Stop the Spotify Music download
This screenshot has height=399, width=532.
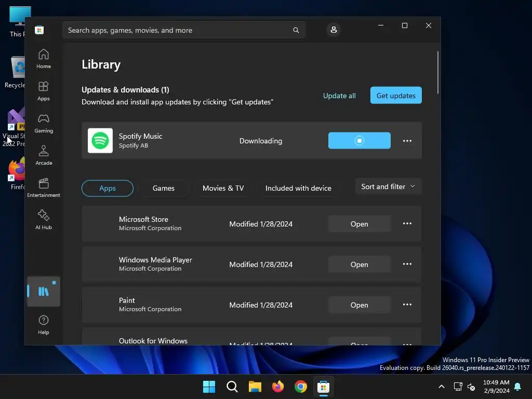click(360, 140)
